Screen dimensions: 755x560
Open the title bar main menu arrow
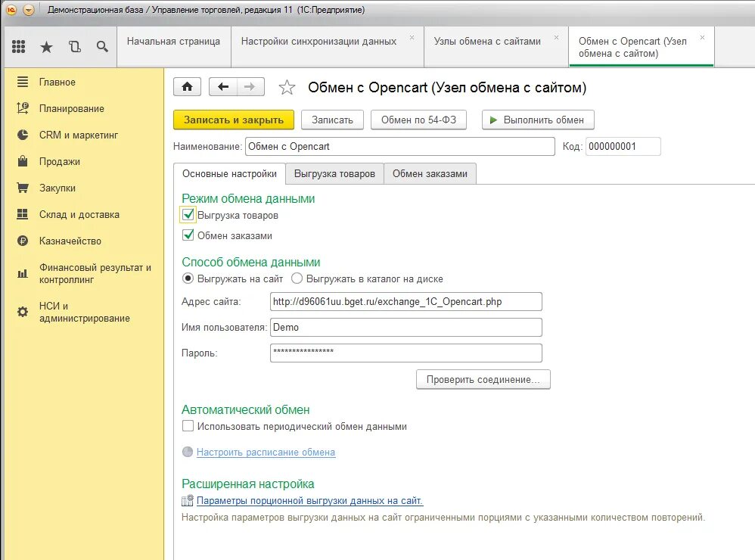pyautogui.click(x=29, y=10)
